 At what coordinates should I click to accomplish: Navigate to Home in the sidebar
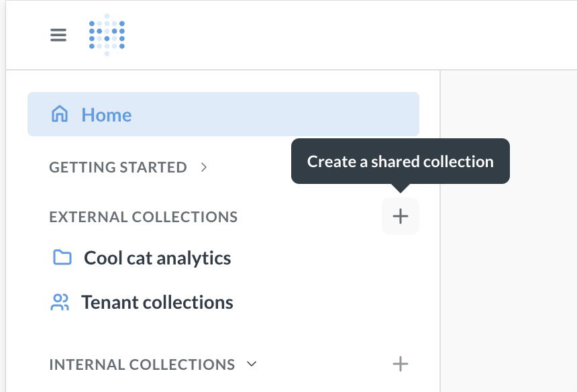click(106, 114)
